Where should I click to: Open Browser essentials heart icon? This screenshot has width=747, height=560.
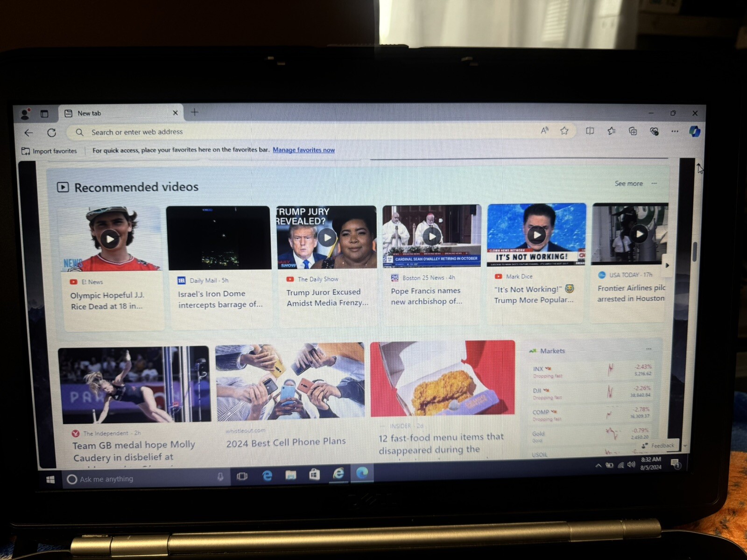click(x=654, y=131)
